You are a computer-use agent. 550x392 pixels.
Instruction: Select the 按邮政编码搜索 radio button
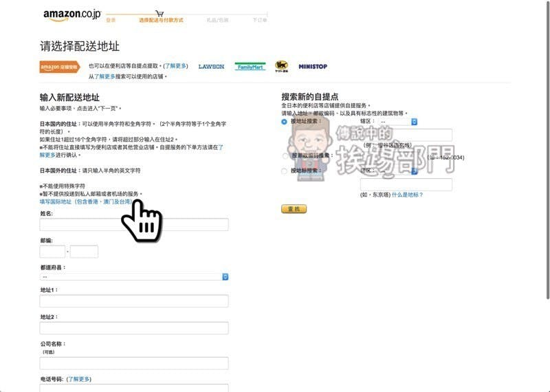[285, 155]
